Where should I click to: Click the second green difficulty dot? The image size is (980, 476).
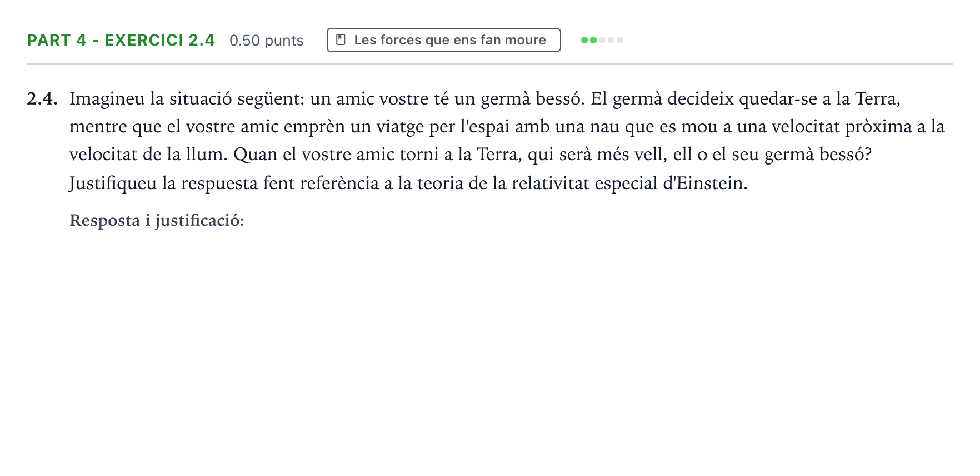pos(593,40)
